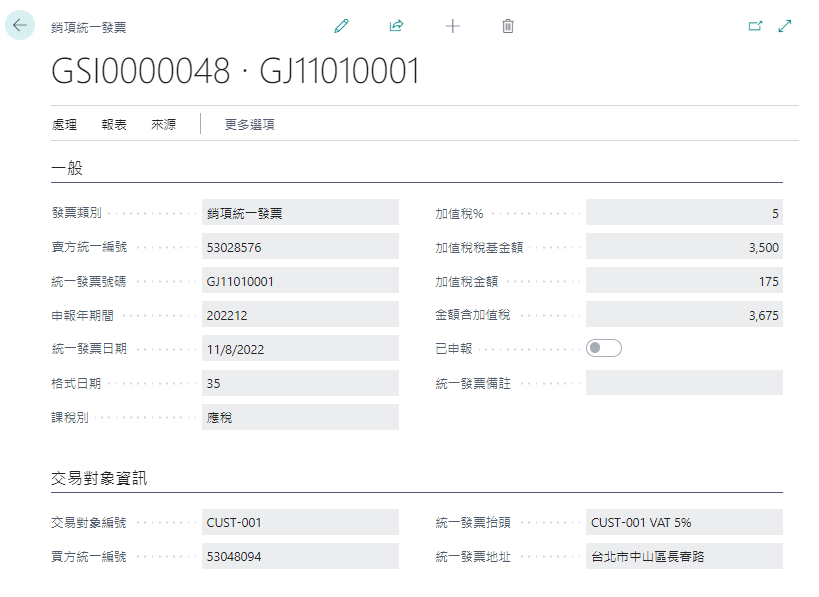Click the 發票類別 label
Screen dimensions: 819x597
[x=77, y=213]
